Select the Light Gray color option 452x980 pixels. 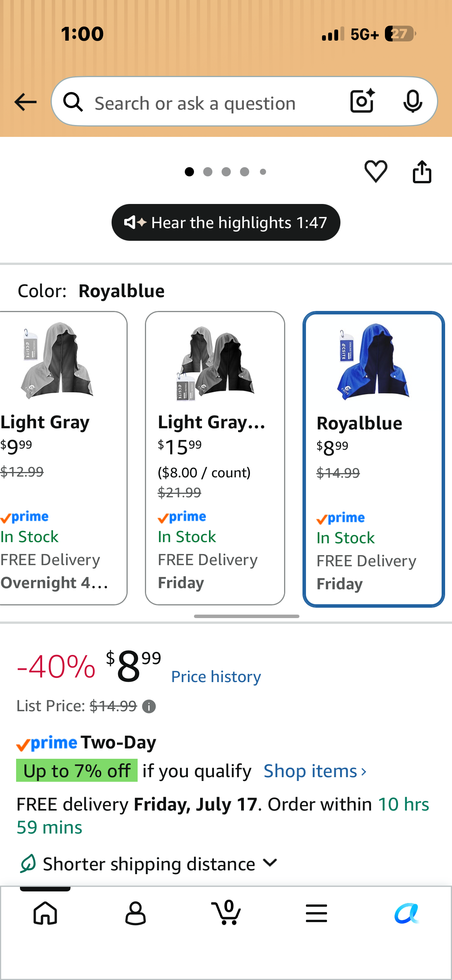63,458
